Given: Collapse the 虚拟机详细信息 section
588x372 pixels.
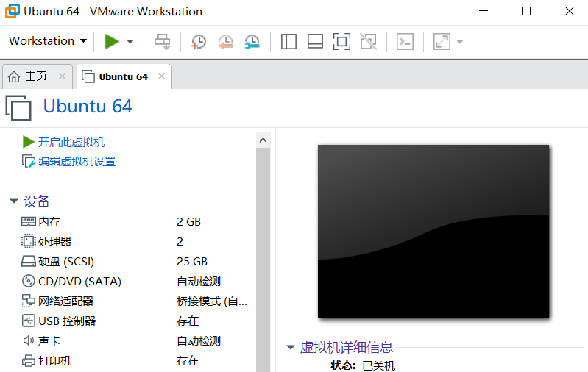Looking at the screenshot, I should (291, 347).
